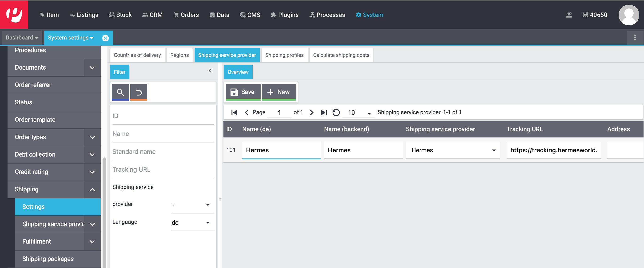Open the Processes menu
644x268 pixels.
(x=327, y=15)
